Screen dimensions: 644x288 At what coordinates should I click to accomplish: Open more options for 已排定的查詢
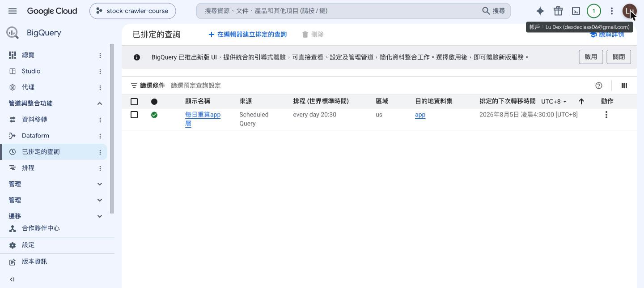[100, 152]
